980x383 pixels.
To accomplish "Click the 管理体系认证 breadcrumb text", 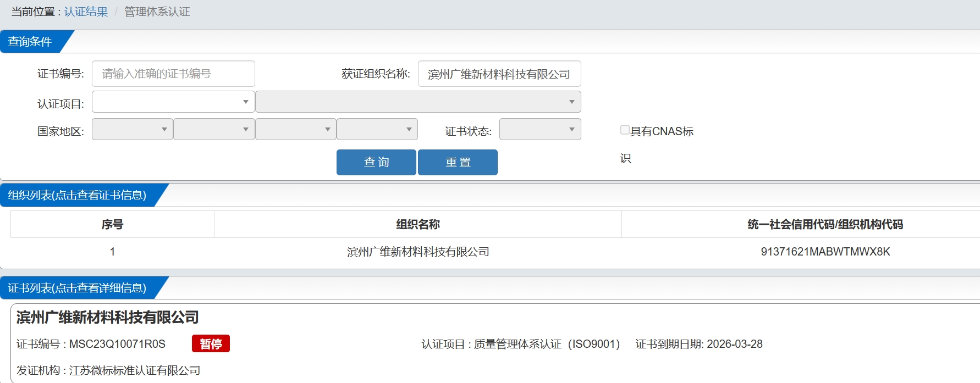I will 157,12.
